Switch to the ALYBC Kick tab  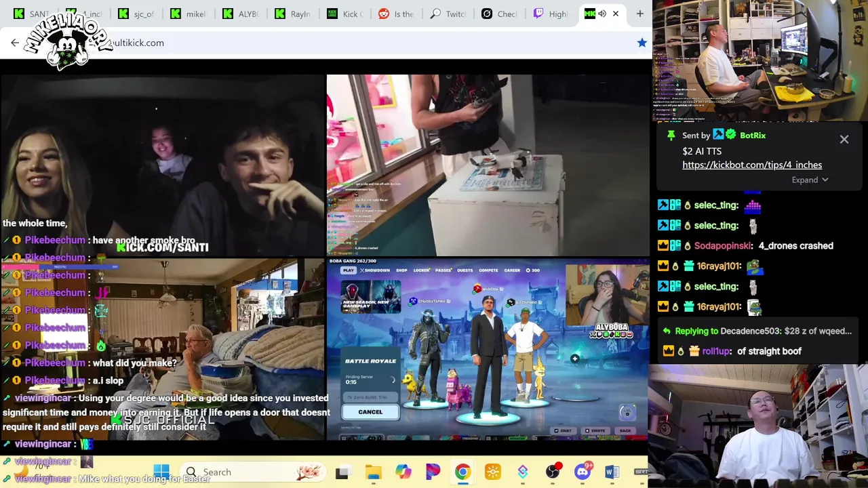241,14
